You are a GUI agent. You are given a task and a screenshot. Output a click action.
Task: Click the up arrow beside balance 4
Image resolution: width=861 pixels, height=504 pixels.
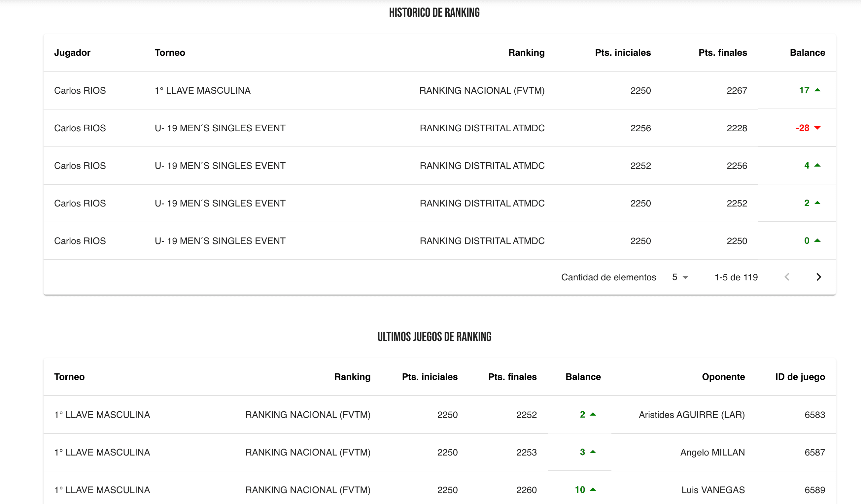coord(817,165)
